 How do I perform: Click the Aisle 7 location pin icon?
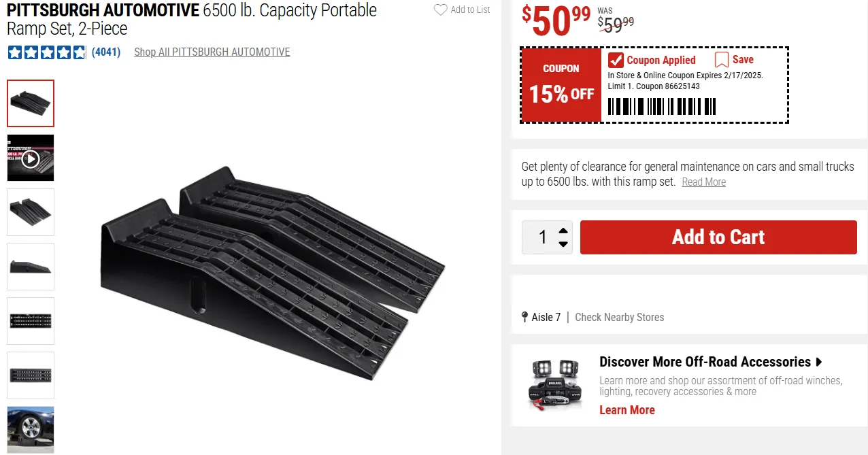(x=524, y=317)
